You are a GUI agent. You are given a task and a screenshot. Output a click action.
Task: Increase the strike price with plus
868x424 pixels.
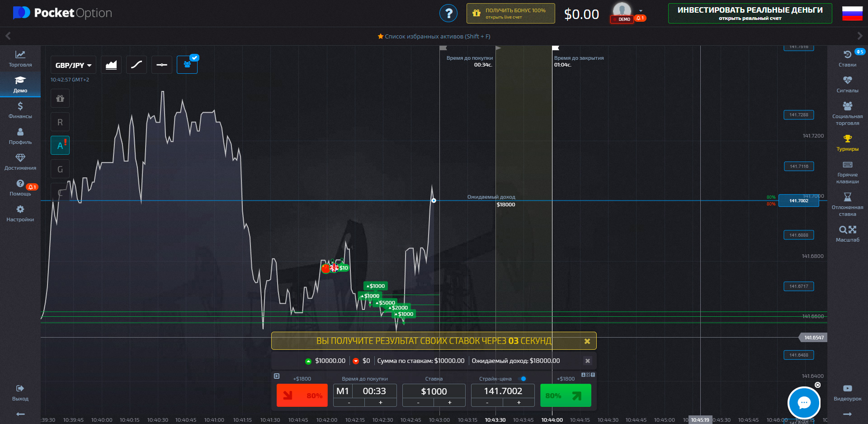tap(519, 402)
